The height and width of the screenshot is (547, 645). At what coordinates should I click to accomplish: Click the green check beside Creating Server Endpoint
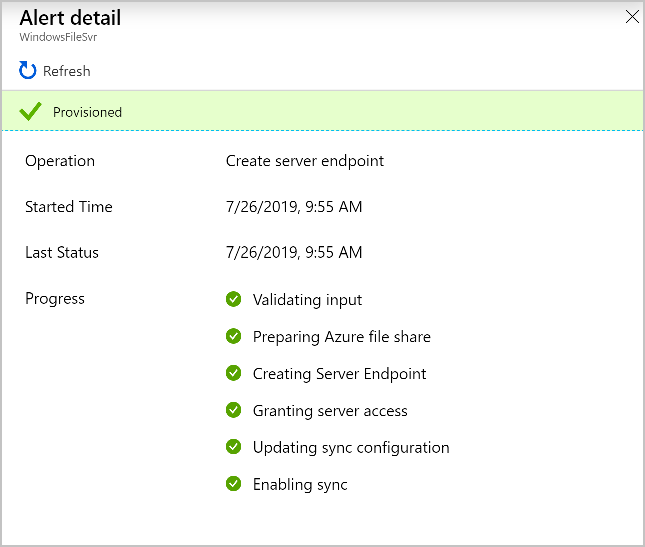[x=233, y=373]
